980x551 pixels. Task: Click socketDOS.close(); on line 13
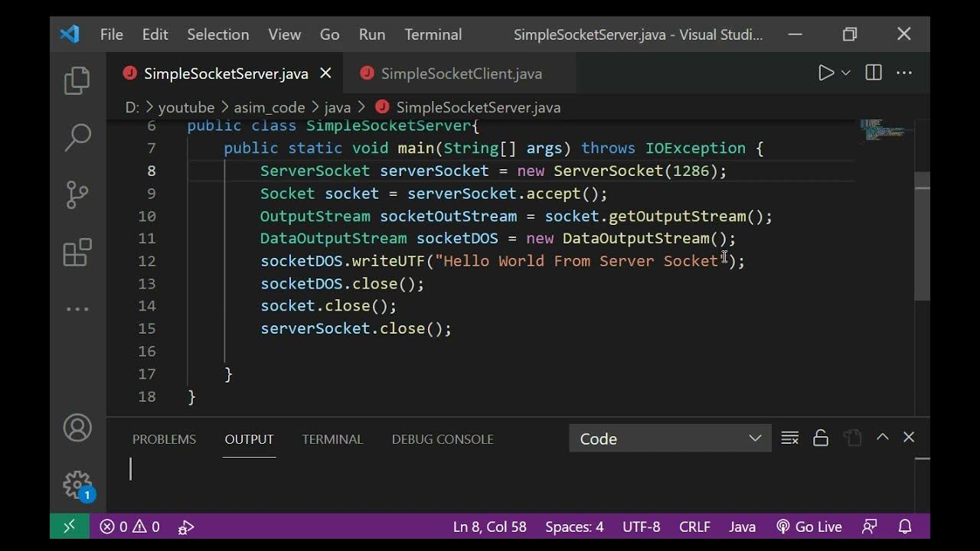pos(342,284)
